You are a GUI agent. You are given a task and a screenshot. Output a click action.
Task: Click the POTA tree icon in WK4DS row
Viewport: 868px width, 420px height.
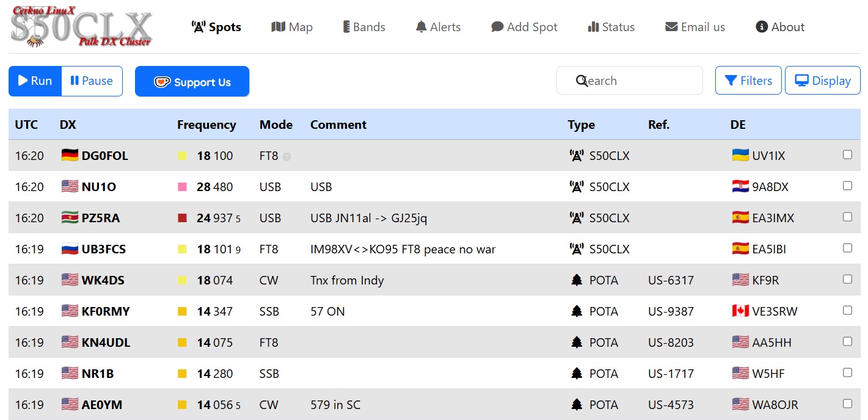coord(577,280)
